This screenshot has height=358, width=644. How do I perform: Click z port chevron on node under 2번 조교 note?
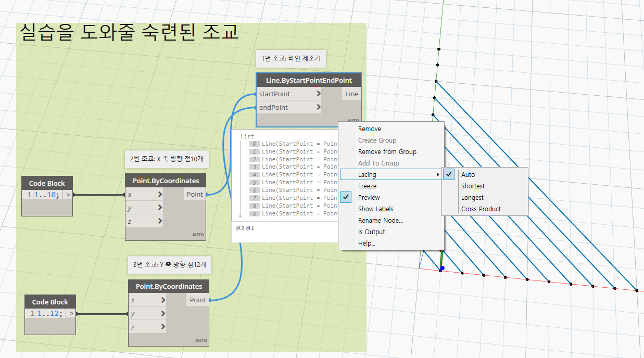pyautogui.click(x=160, y=221)
